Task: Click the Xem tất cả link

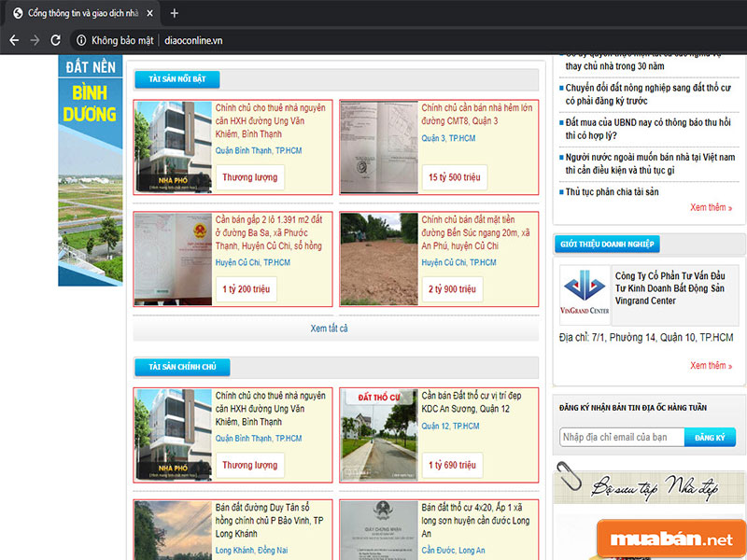Action: click(x=330, y=329)
